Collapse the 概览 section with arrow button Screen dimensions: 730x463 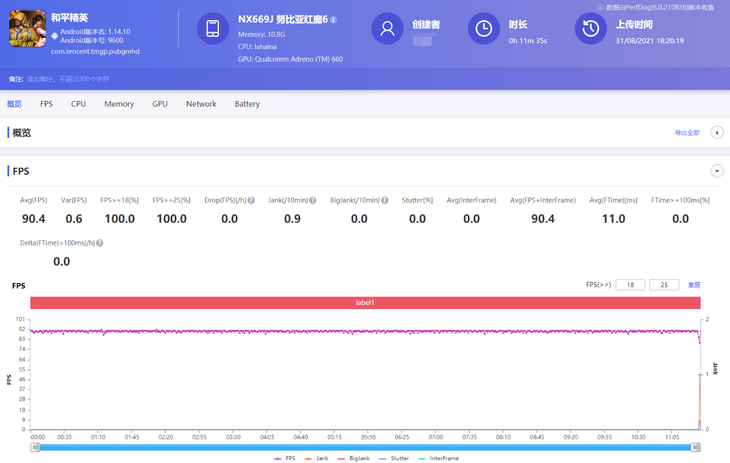[x=717, y=133]
